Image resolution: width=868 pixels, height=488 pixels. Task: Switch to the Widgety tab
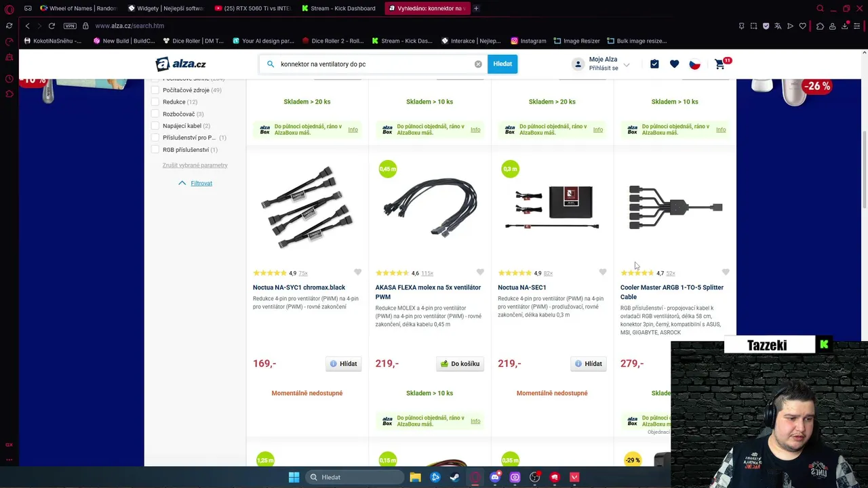click(166, 8)
